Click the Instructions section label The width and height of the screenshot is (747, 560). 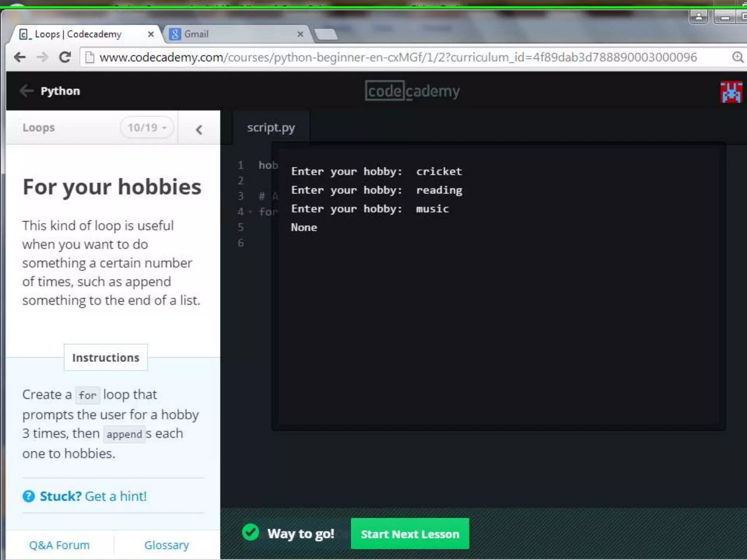click(106, 358)
